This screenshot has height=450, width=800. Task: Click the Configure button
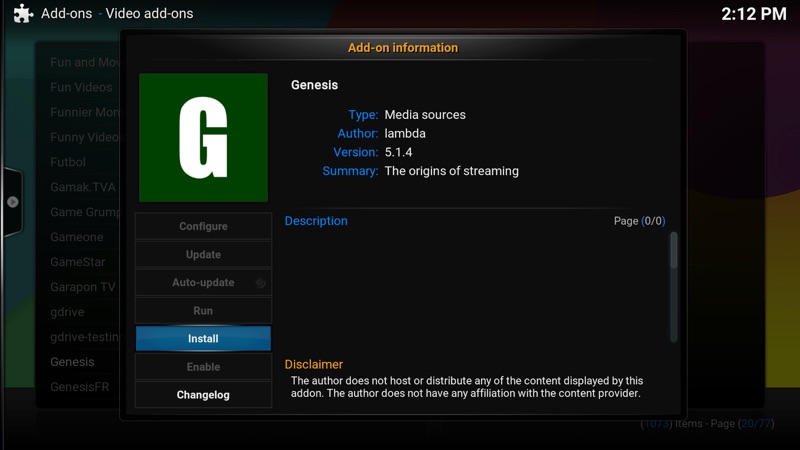tap(203, 226)
